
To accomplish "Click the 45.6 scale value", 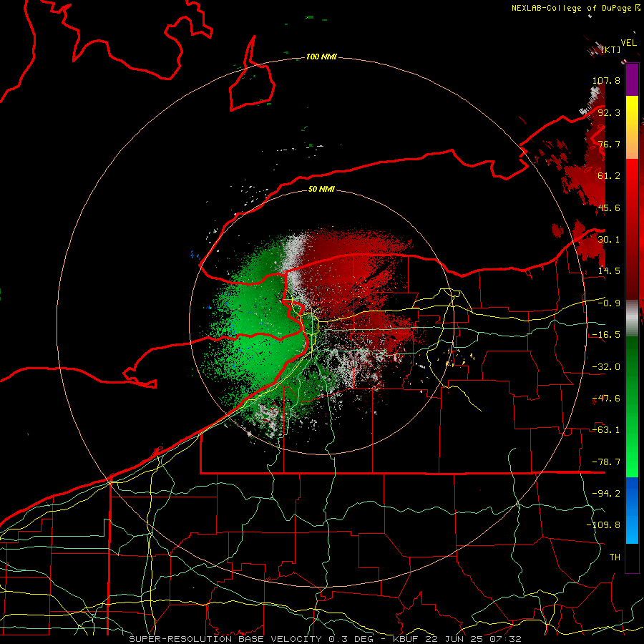I will (x=609, y=208).
